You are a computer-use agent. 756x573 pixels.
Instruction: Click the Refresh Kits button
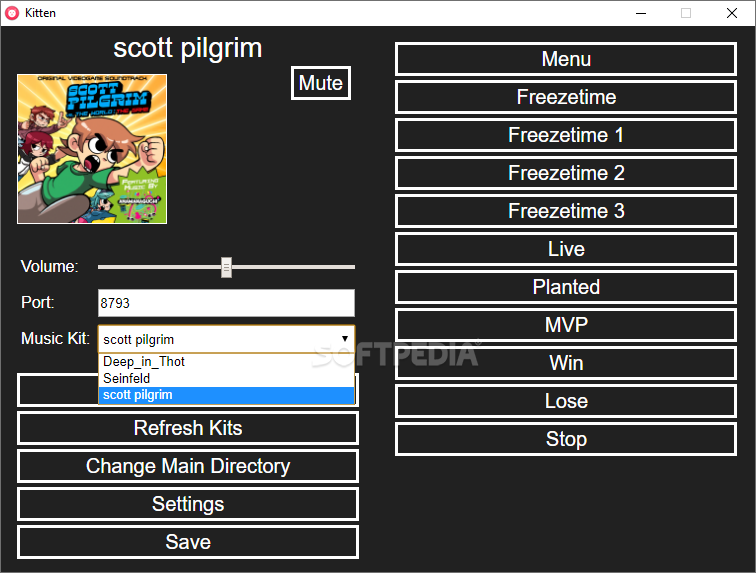(188, 428)
